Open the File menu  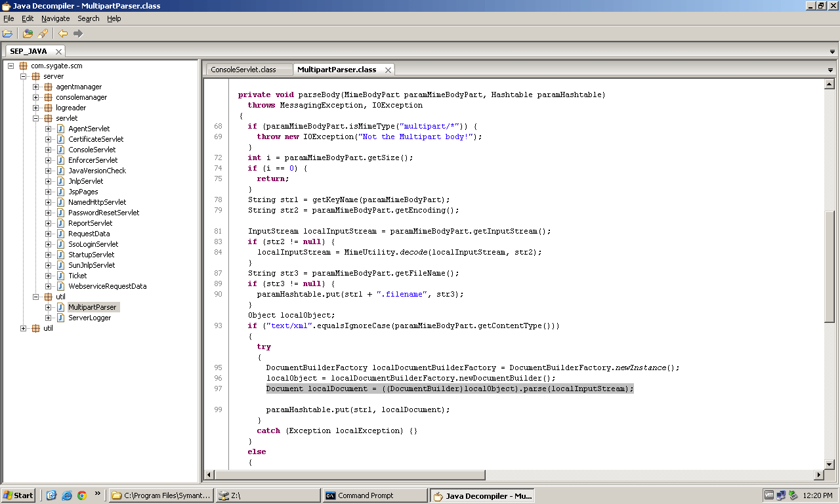tap(9, 18)
